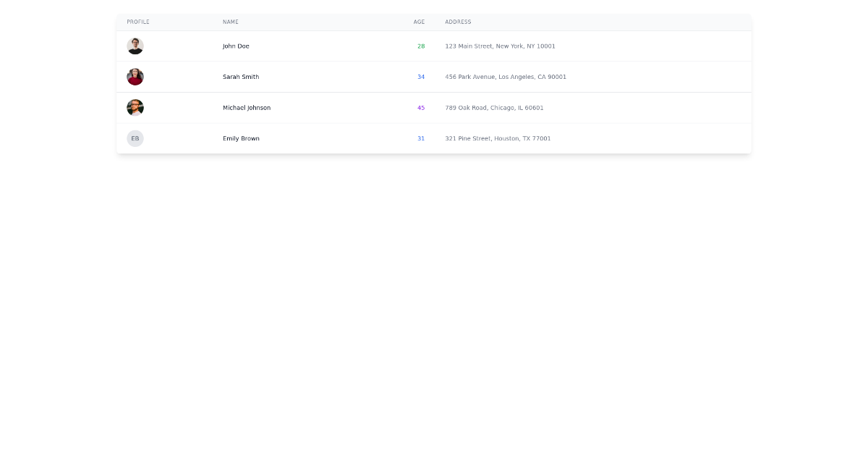Click John Doe's profile avatar
Image resolution: width=868 pixels, height=456 pixels.
click(135, 46)
